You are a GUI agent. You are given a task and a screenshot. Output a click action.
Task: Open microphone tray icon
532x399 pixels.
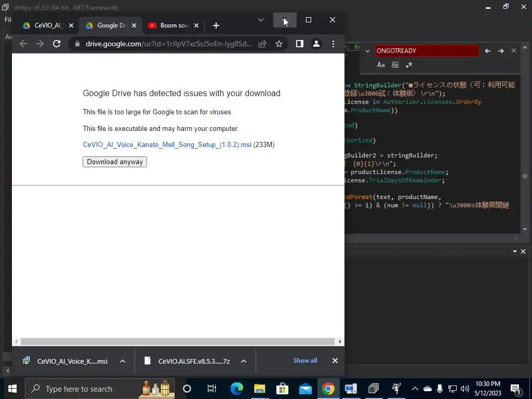(440, 389)
